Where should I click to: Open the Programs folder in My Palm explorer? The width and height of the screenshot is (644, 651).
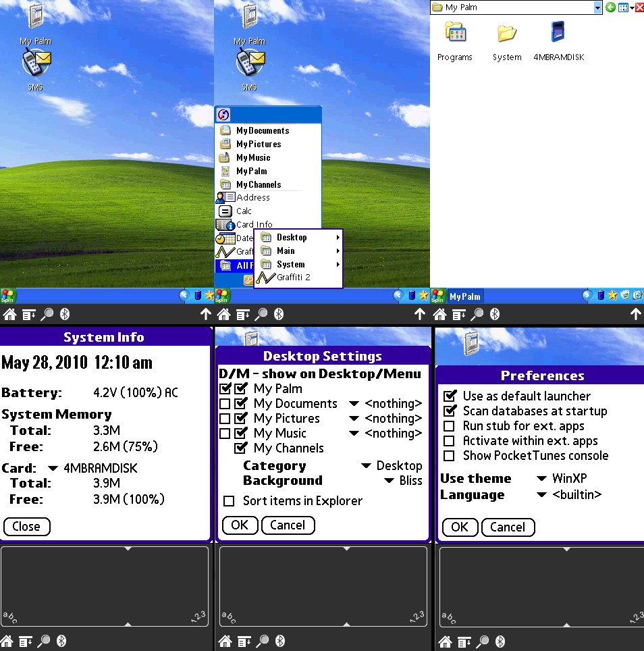tap(455, 41)
